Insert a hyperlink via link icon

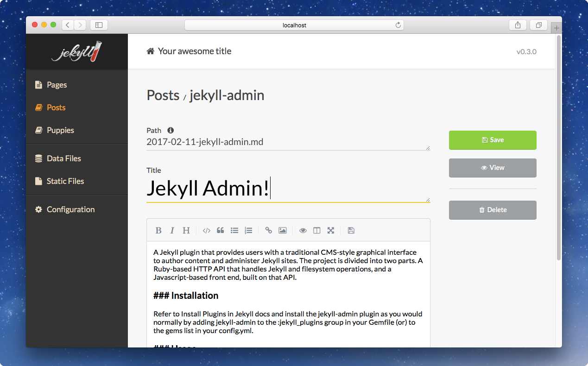pos(268,230)
